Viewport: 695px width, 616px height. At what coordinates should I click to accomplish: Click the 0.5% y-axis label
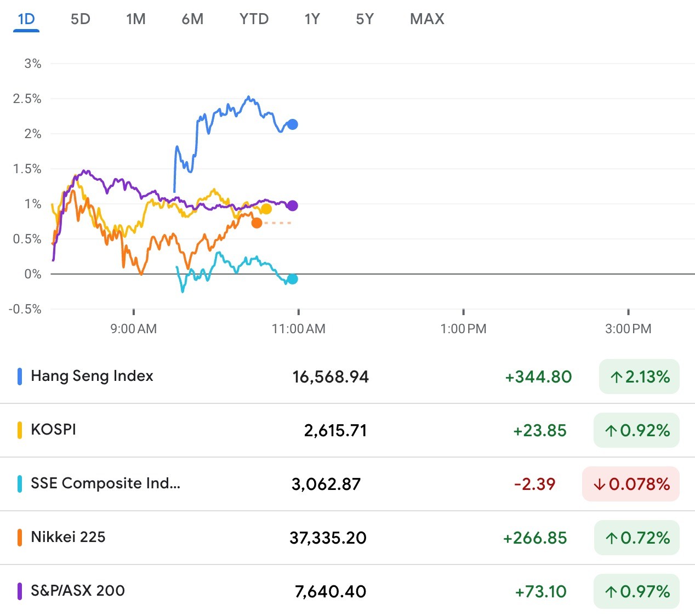point(27,239)
